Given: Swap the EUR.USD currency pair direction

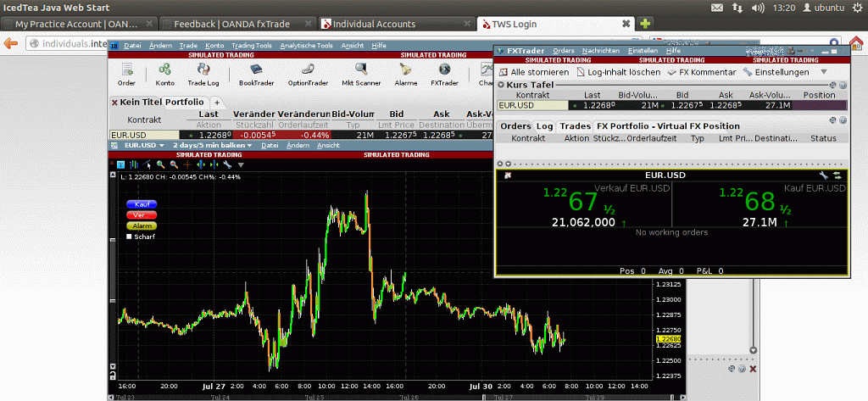Looking at the screenshot, I should pos(835,175).
